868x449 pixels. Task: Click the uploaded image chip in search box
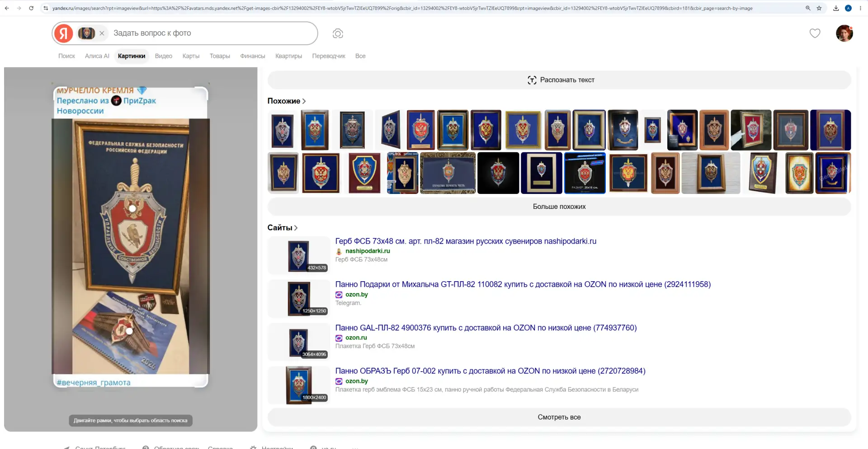tap(86, 33)
